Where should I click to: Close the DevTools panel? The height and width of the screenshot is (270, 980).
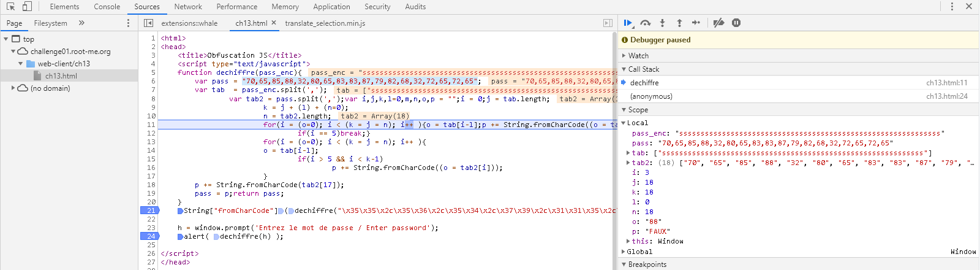(x=969, y=6)
